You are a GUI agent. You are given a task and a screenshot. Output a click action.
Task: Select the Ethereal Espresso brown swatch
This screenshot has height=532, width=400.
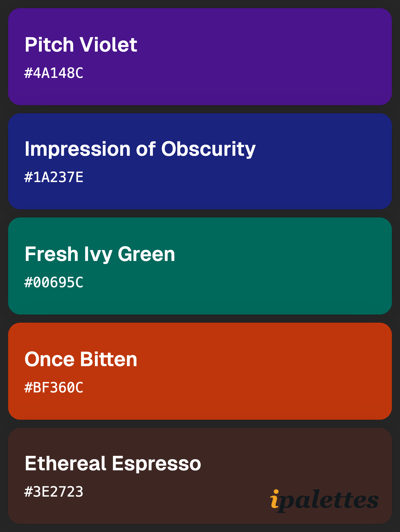(x=200, y=476)
